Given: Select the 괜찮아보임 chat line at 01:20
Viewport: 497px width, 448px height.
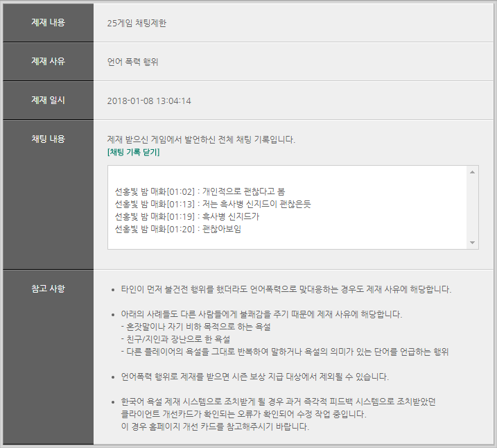Looking at the screenshot, I should 178,229.
